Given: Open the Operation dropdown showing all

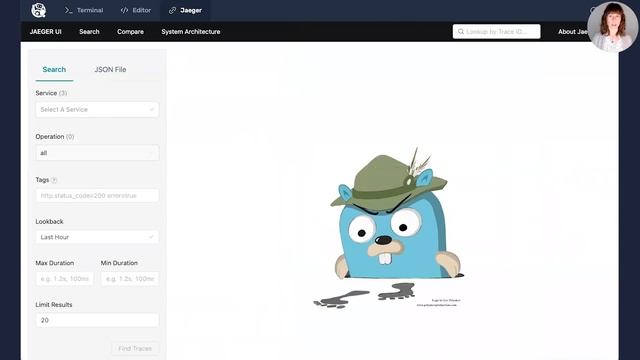Looking at the screenshot, I should pos(97,153).
